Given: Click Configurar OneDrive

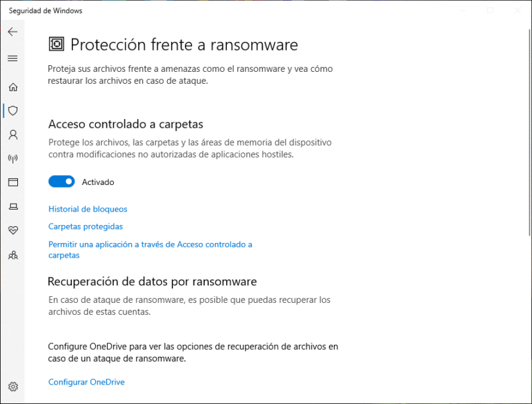Looking at the screenshot, I should tap(86, 381).
